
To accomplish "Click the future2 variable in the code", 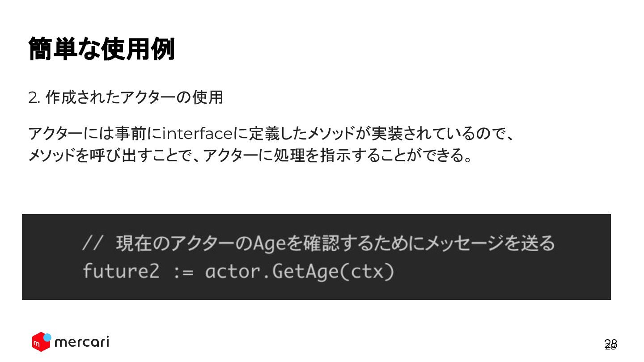I will point(121,272).
